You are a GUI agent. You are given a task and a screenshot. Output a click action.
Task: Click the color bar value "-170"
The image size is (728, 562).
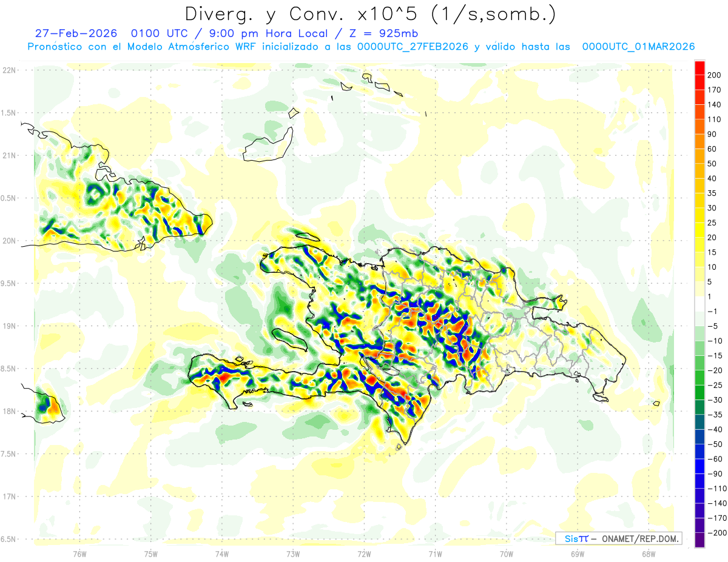[716, 518]
